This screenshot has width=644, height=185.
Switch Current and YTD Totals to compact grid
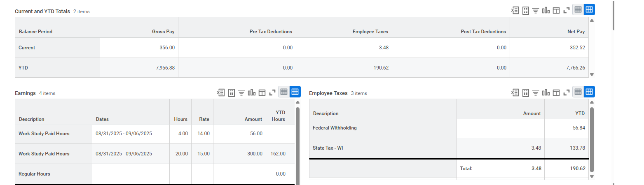click(x=578, y=10)
